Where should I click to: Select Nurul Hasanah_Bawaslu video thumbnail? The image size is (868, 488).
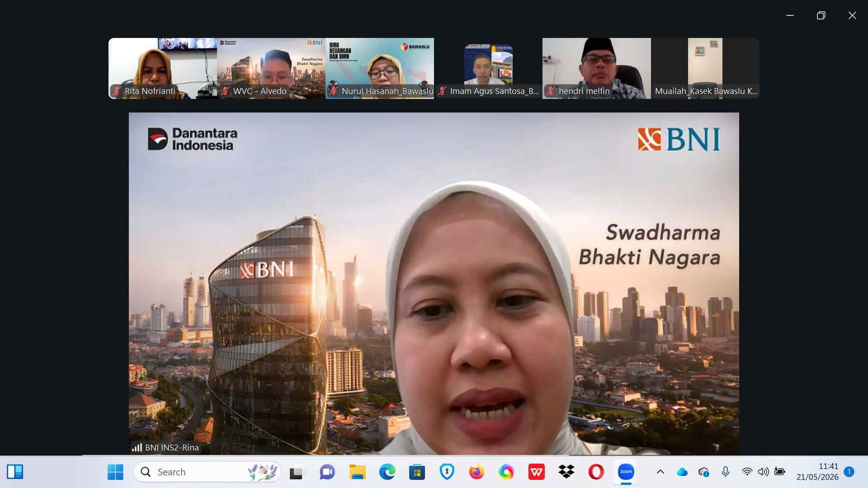pyautogui.click(x=380, y=68)
